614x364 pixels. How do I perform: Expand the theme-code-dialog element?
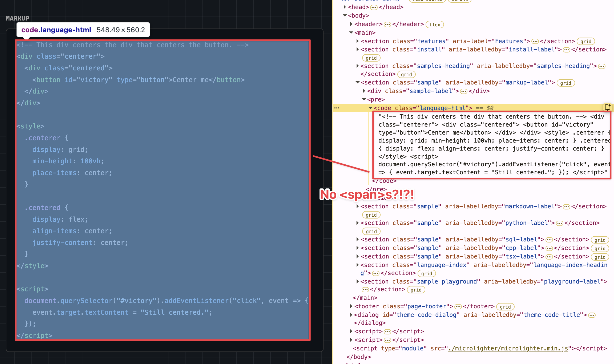click(x=351, y=315)
